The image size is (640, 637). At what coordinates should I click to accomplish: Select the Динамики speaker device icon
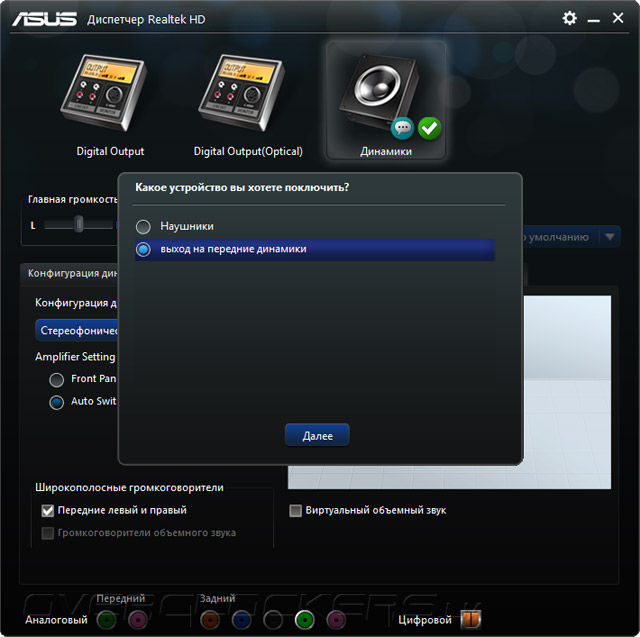[380, 92]
